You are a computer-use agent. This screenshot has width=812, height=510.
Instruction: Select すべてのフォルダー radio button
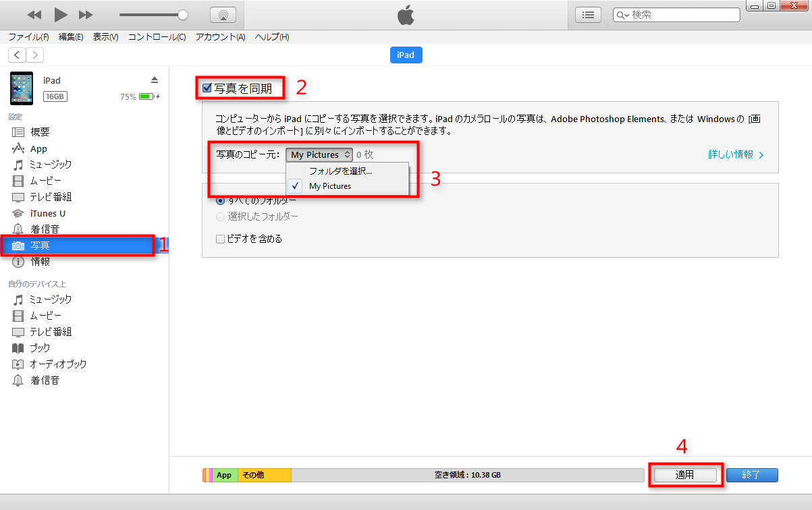point(220,200)
